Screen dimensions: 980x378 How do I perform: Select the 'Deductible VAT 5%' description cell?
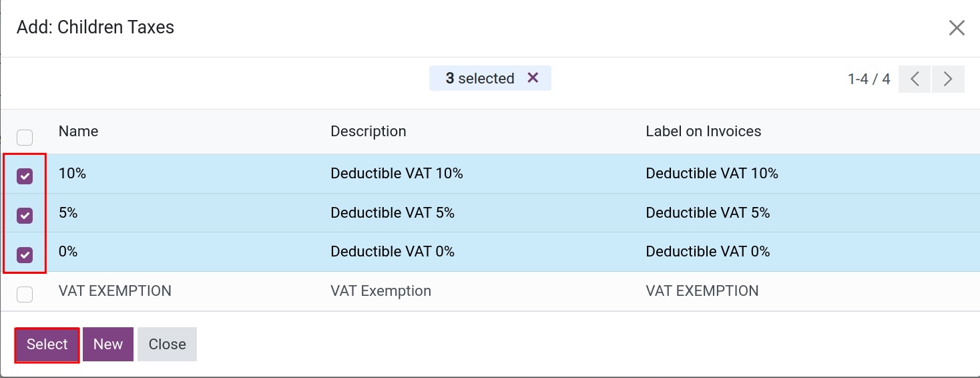[x=393, y=212]
